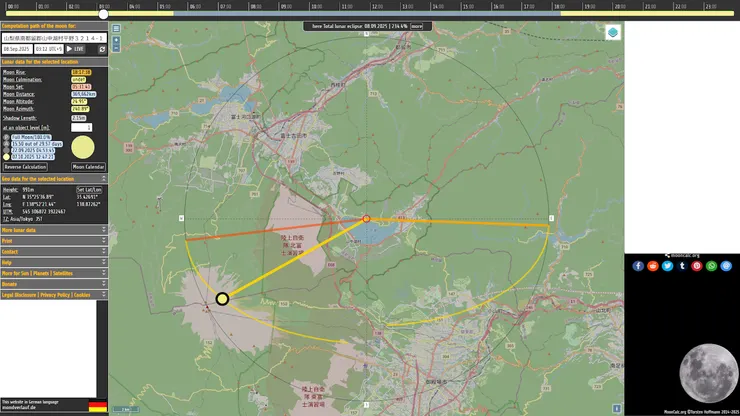Click the mooncalc.org share link
Viewport: 740px width, 416px height.
point(682,255)
